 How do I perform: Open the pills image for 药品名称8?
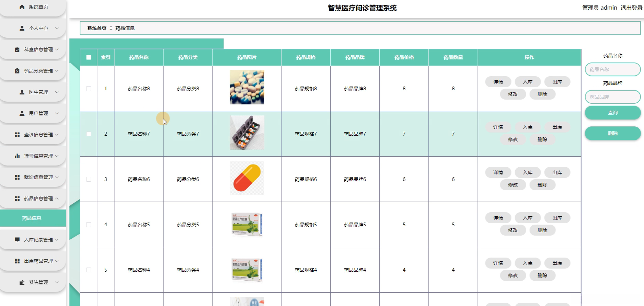247,87
